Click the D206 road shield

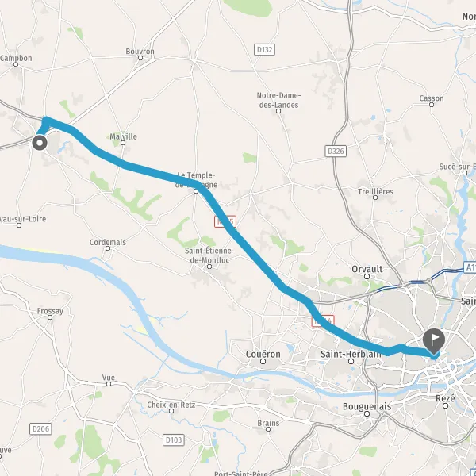point(40,429)
